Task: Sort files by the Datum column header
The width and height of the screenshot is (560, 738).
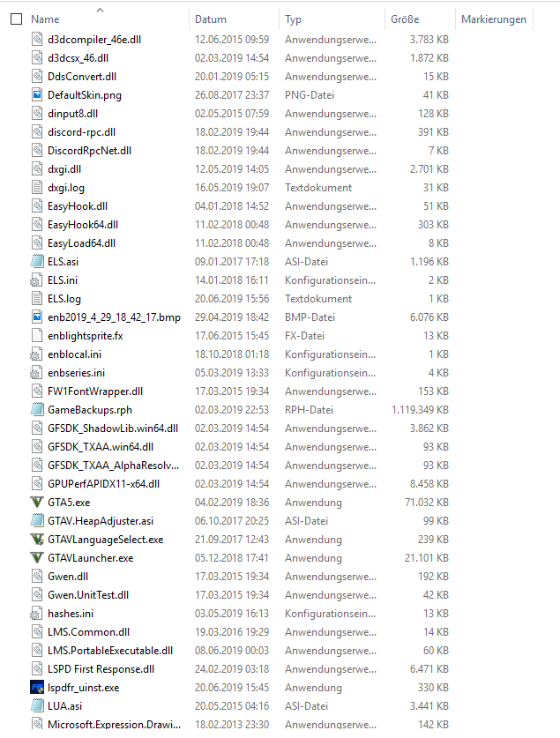Action: tap(211, 19)
